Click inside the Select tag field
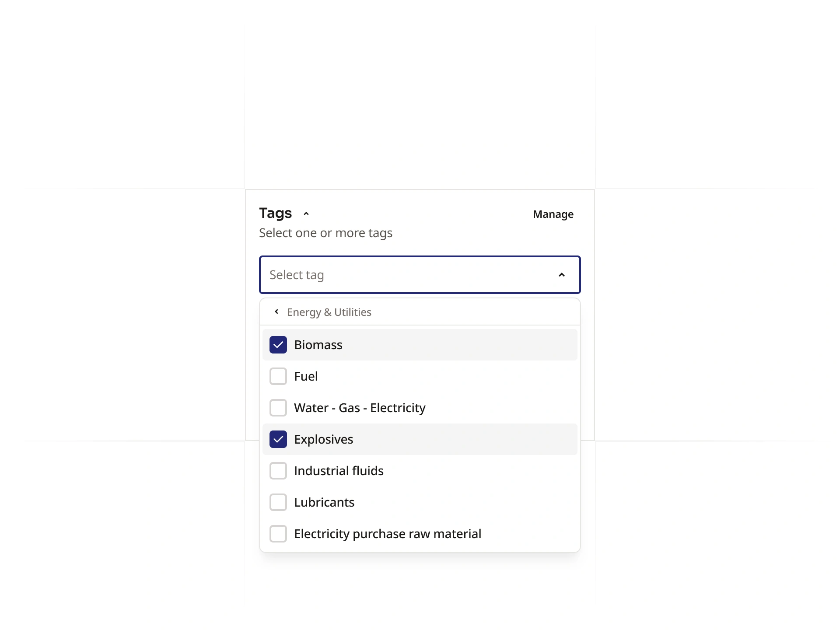This screenshot has height=630, width=840. coord(394,275)
